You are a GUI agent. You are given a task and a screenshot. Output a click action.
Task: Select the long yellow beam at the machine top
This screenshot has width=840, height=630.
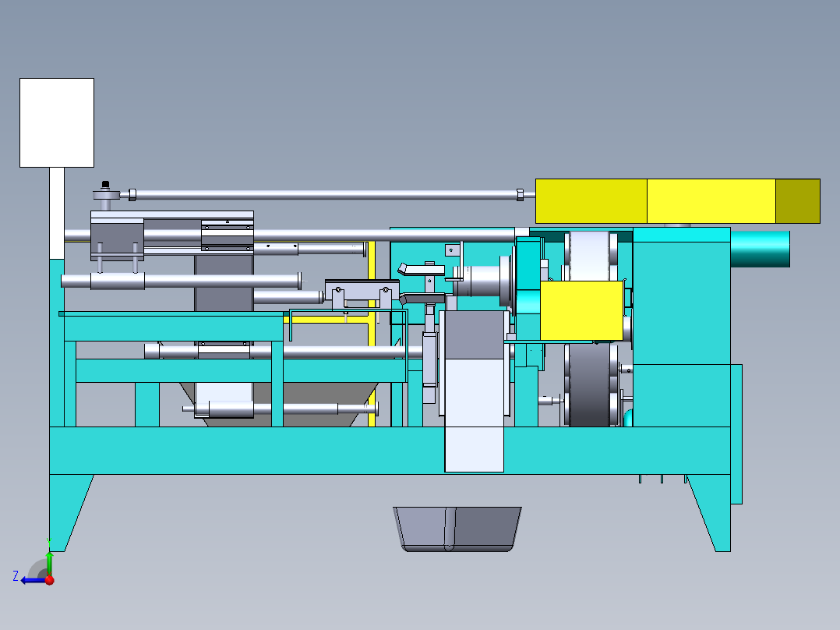click(678, 201)
